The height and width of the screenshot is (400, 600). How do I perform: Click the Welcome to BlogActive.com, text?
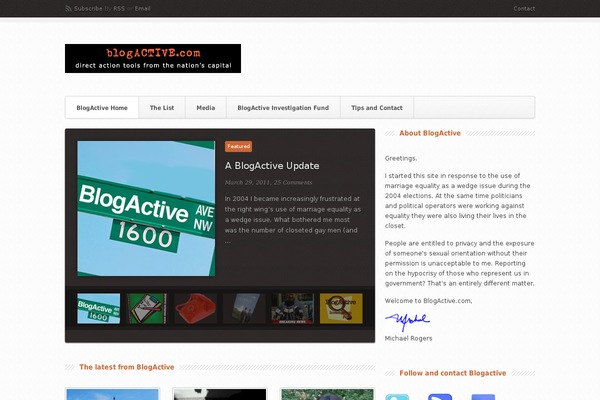point(428,301)
